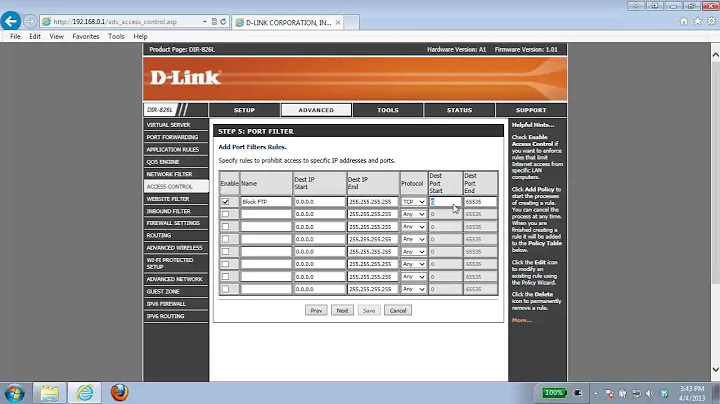720x404 pixels.
Task: Switch to the STATUS tab
Action: (x=459, y=110)
